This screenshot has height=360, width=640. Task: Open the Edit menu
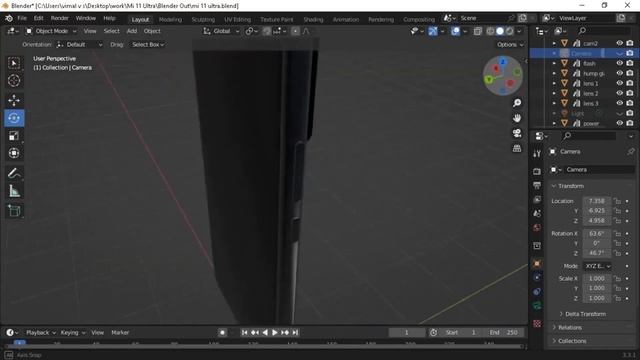(x=38, y=18)
